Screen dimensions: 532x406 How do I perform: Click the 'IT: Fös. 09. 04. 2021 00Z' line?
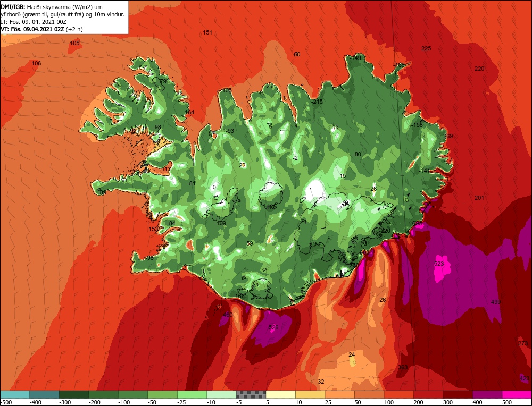pos(34,22)
